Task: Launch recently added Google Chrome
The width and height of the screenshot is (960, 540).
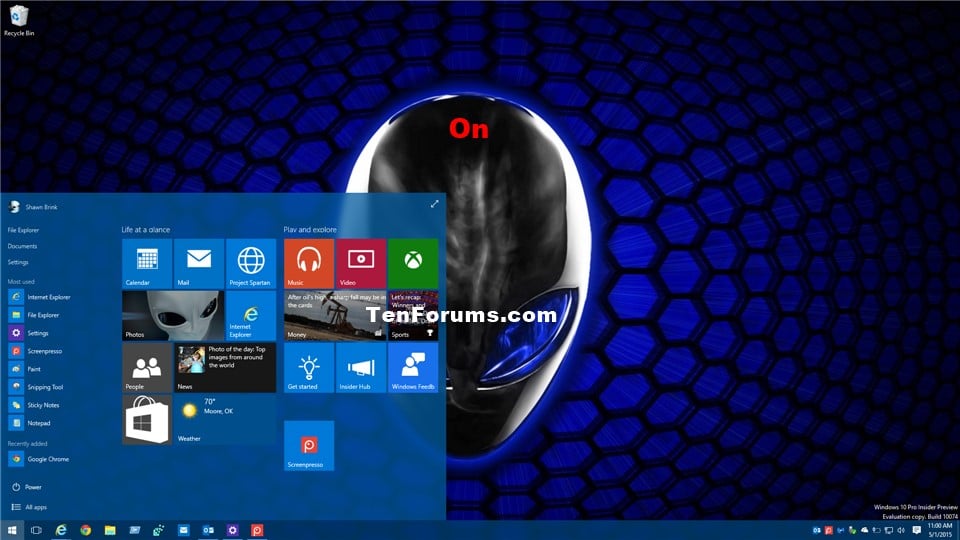Action: point(39,459)
